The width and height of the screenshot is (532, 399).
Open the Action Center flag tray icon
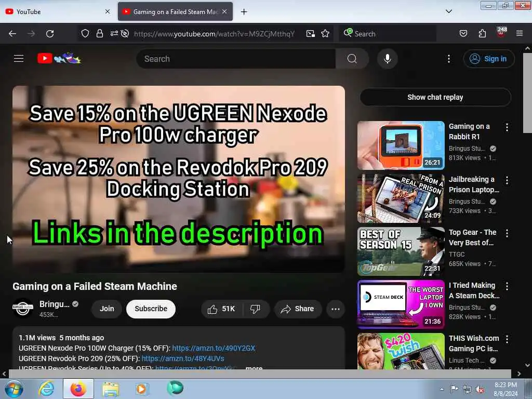[x=454, y=389]
